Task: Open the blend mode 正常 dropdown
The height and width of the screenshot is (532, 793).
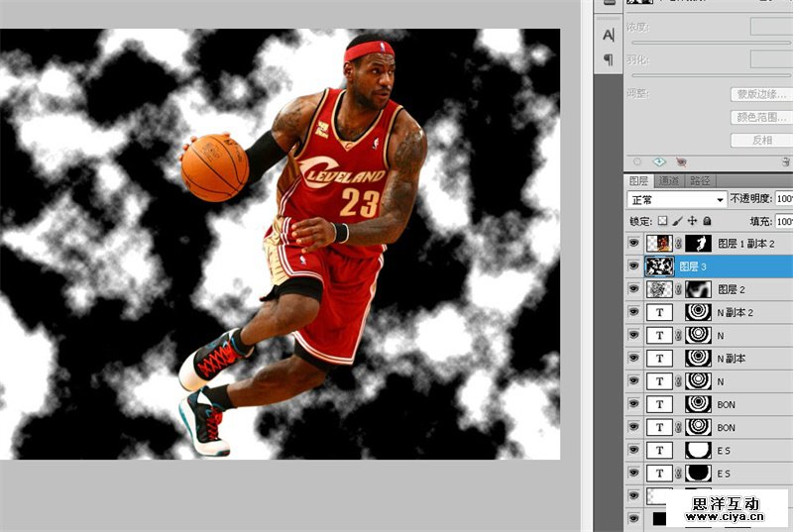Action: [676, 199]
